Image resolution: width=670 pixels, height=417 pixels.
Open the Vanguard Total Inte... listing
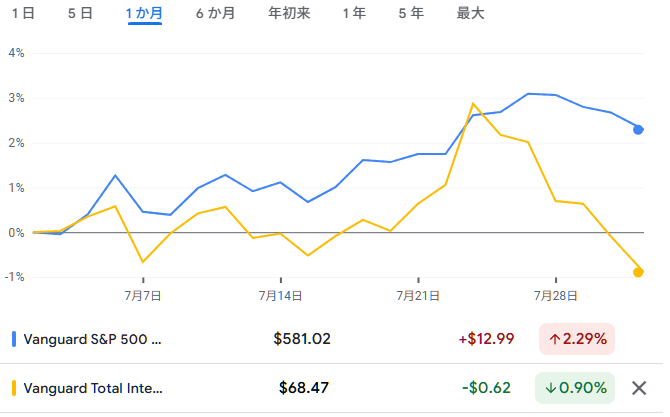[x=92, y=388]
